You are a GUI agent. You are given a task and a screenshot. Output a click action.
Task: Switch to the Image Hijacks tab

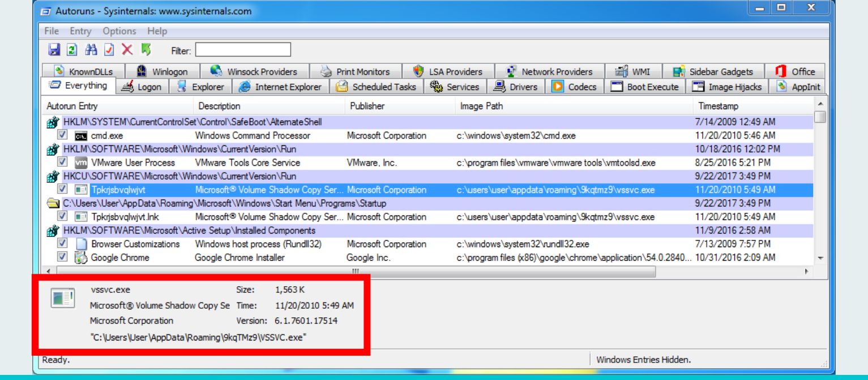pyautogui.click(x=728, y=87)
